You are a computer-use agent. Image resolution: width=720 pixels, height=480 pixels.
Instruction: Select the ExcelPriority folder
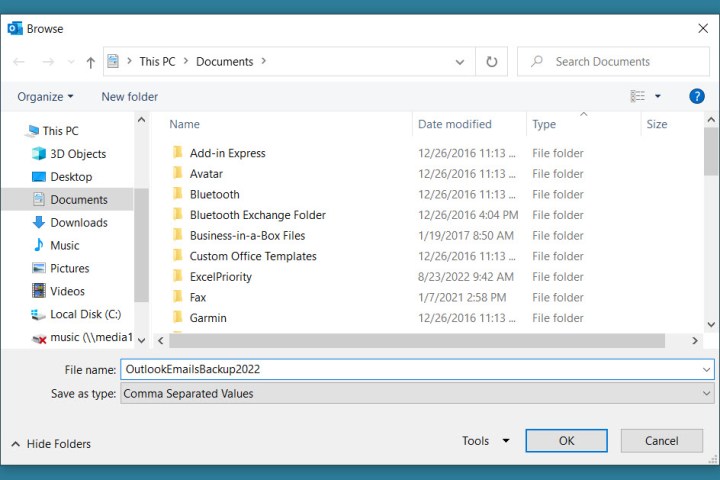tap(220, 277)
